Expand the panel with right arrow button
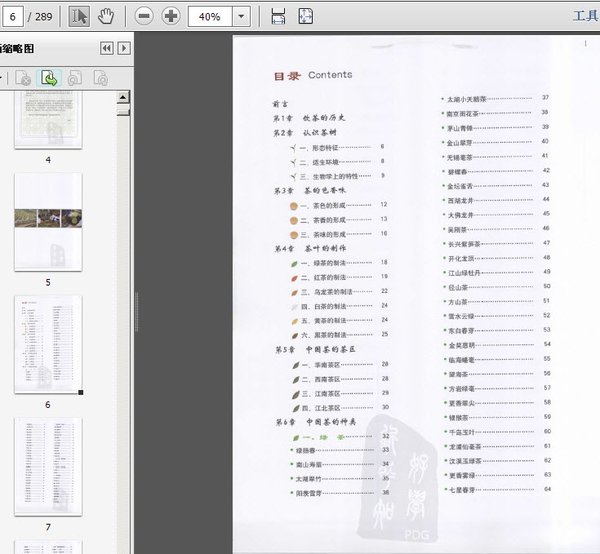The height and width of the screenshot is (554, 600). pyautogui.click(x=124, y=48)
